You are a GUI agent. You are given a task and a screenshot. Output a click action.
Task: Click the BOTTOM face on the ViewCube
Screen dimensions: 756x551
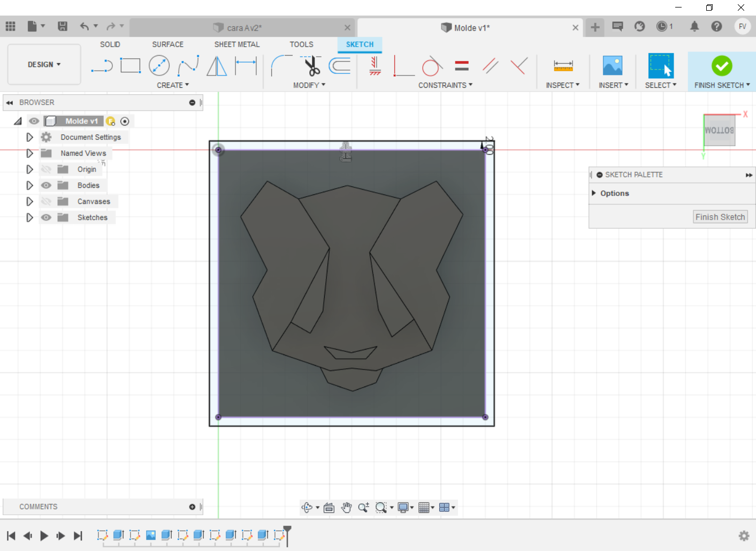(719, 129)
